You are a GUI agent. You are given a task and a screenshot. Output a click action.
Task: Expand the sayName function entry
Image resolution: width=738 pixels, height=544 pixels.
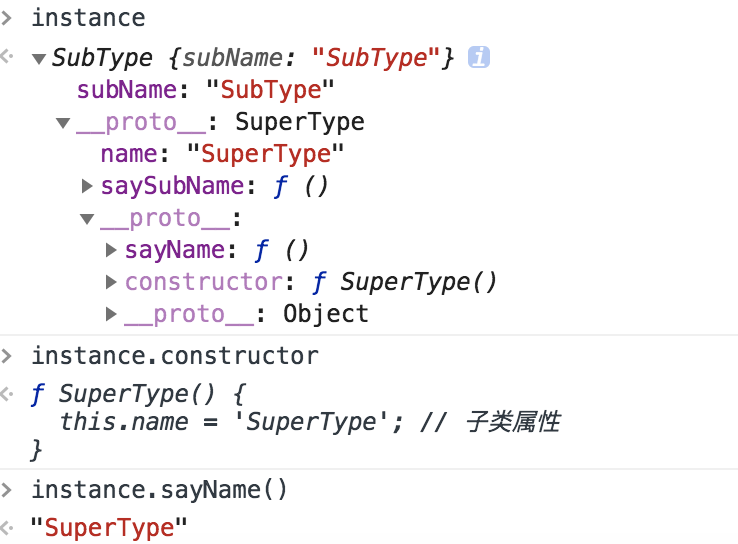pos(111,250)
